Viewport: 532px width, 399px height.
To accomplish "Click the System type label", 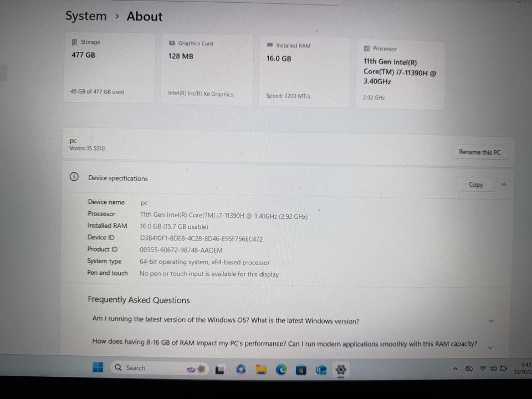I will pyautogui.click(x=105, y=261).
